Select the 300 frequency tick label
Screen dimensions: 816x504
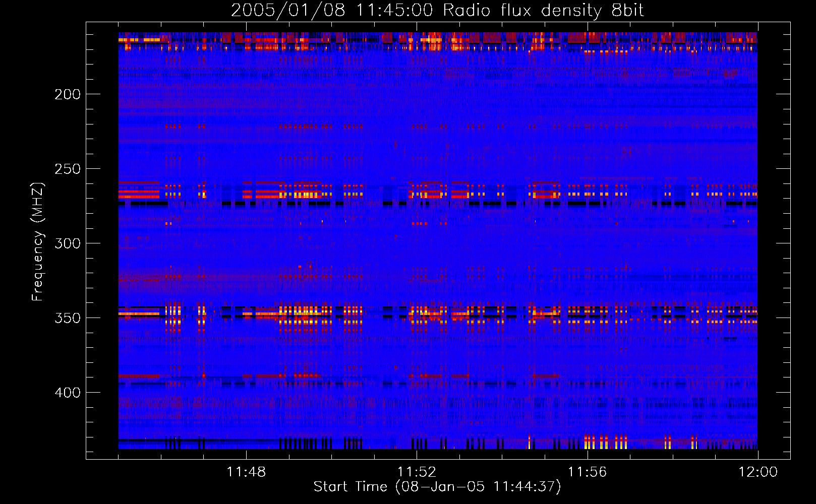pyautogui.click(x=68, y=243)
